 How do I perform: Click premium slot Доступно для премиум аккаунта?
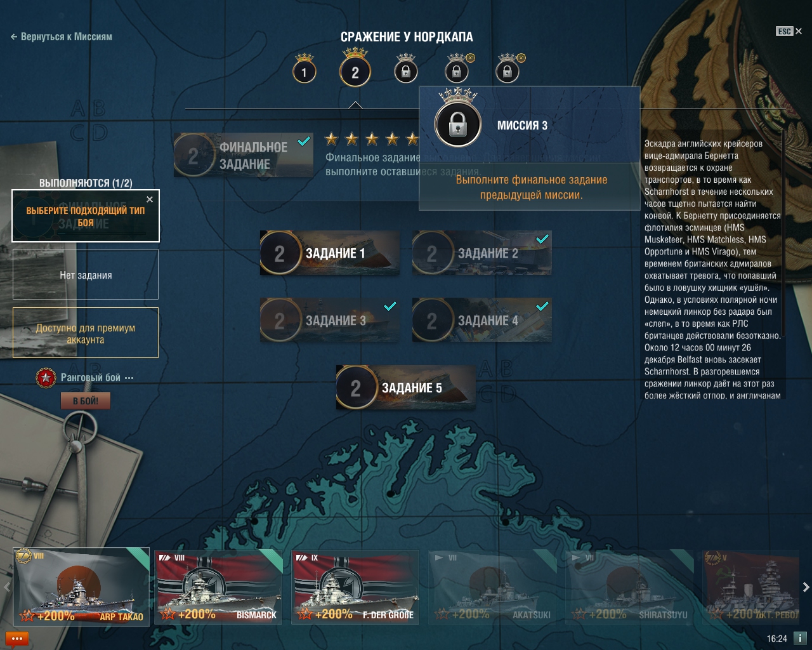tap(86, 333)
